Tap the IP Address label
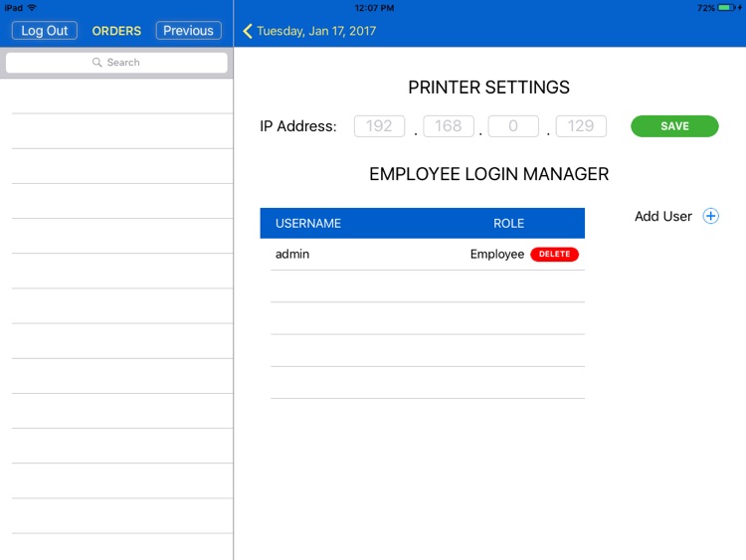Viewport: 746px width, 560px height. tap(297, 126)
